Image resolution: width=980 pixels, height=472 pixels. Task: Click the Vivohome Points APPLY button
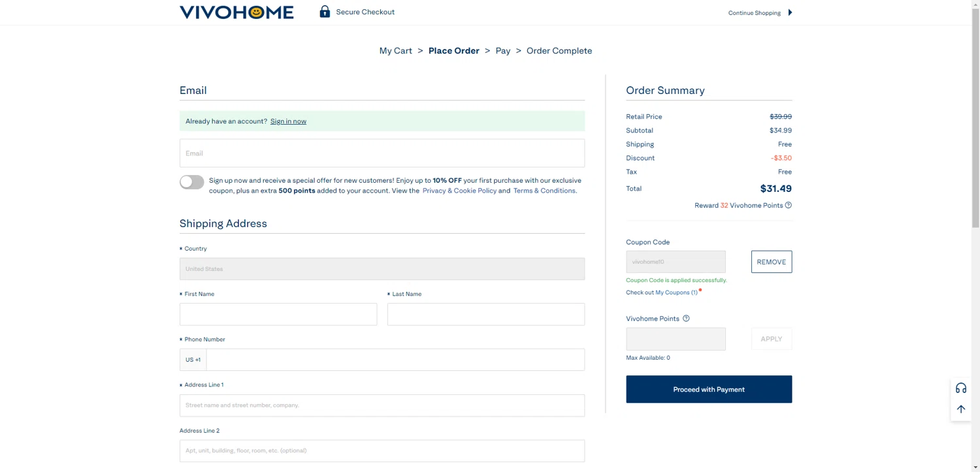click(x=772, y=339)
